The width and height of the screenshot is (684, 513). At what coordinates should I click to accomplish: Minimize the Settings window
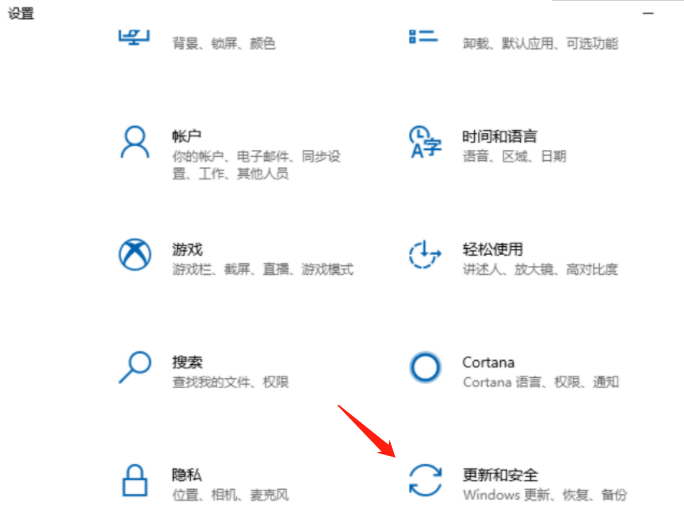point(648,13)
